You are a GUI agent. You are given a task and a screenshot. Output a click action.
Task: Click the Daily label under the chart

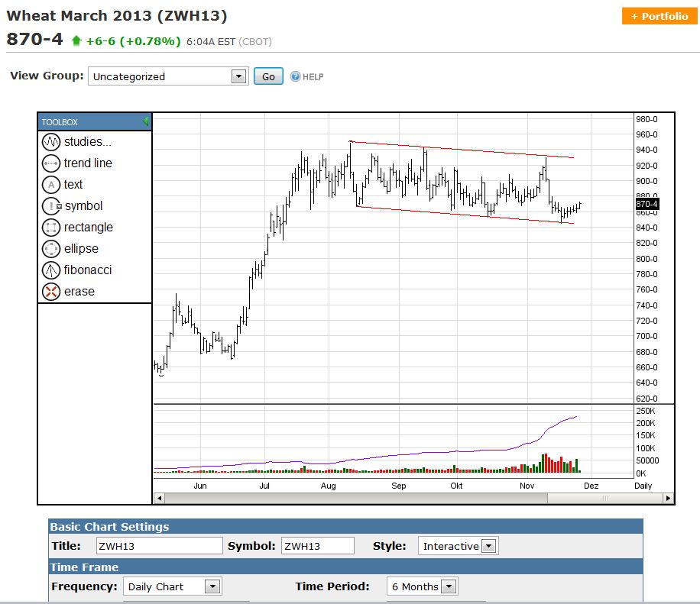(643, 486)
